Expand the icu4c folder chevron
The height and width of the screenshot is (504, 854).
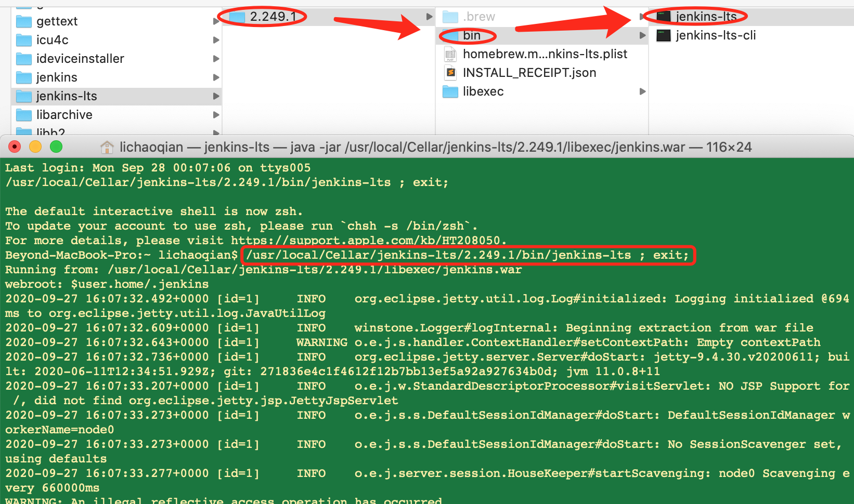[216, 40]
